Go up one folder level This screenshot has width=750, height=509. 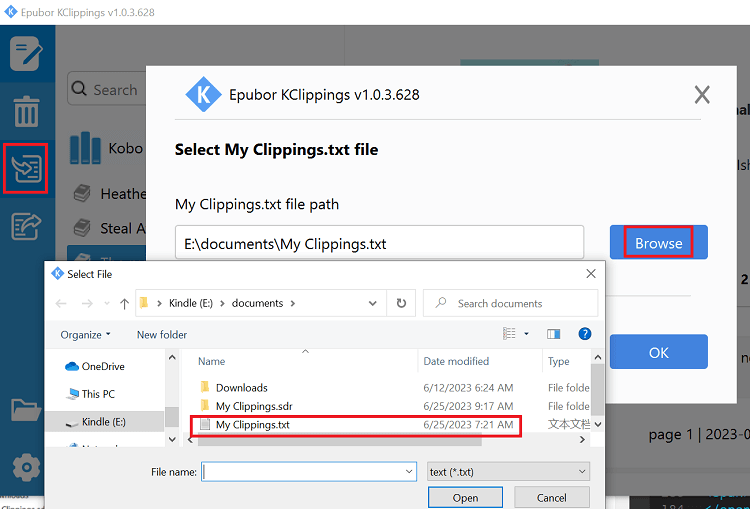124,303
